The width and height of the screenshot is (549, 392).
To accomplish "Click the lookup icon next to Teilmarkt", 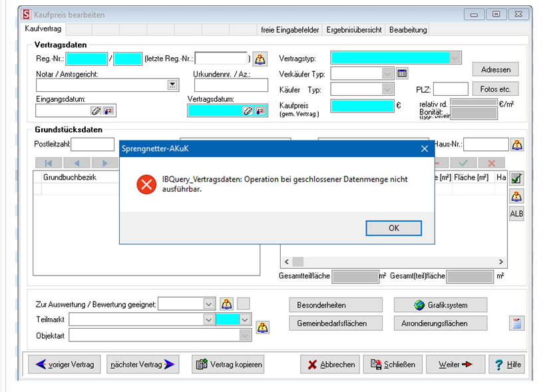I will pyautogui.click(x=263, y=327).
